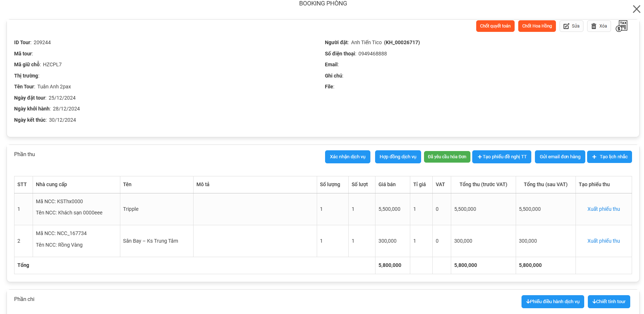This screenshot has width=644, height=314.
Task: Select the Sân Bay – Ks Trung Tâm row
Action: coord(150,241)
